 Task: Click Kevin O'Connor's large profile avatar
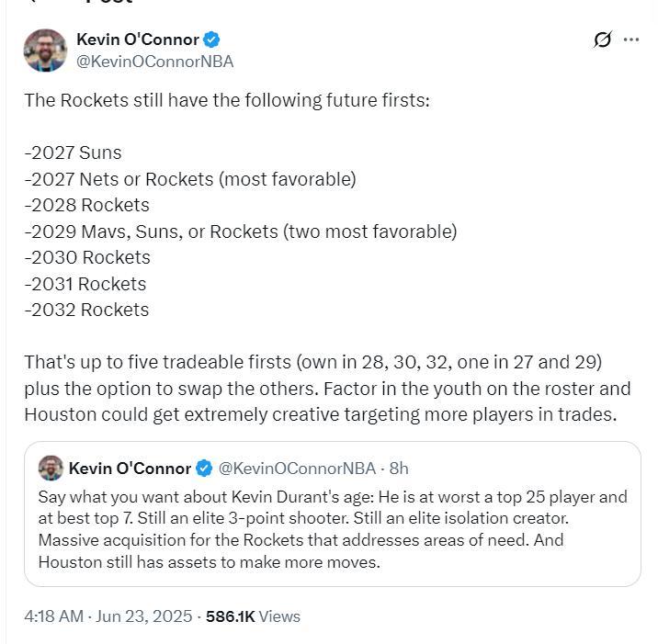(x=45, y=51)
